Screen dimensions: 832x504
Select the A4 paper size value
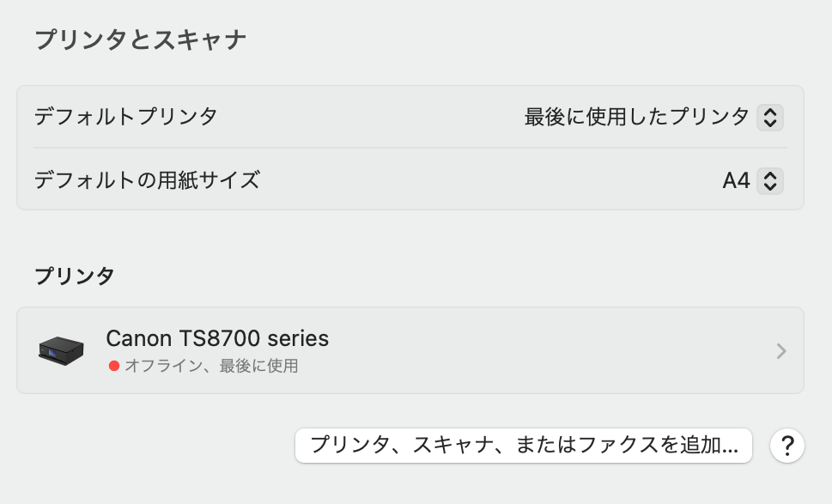(736, 181)
